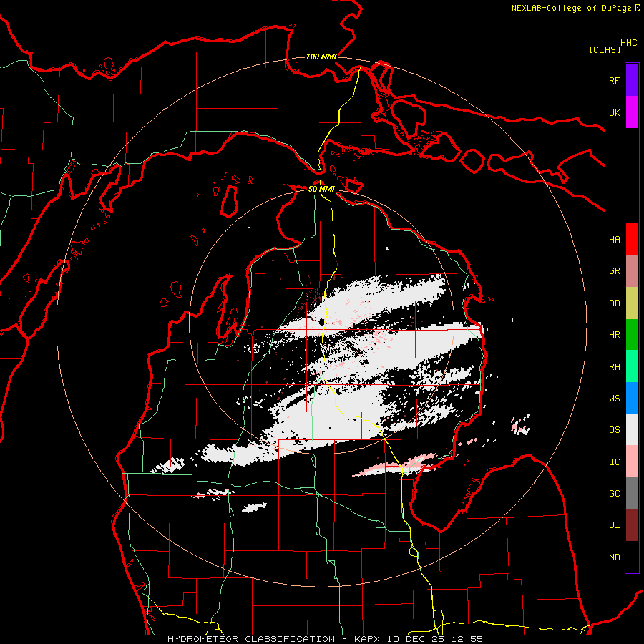Click the DS white legend swatch
This screenshot has width=644, height=644.
tap(632, 429)
